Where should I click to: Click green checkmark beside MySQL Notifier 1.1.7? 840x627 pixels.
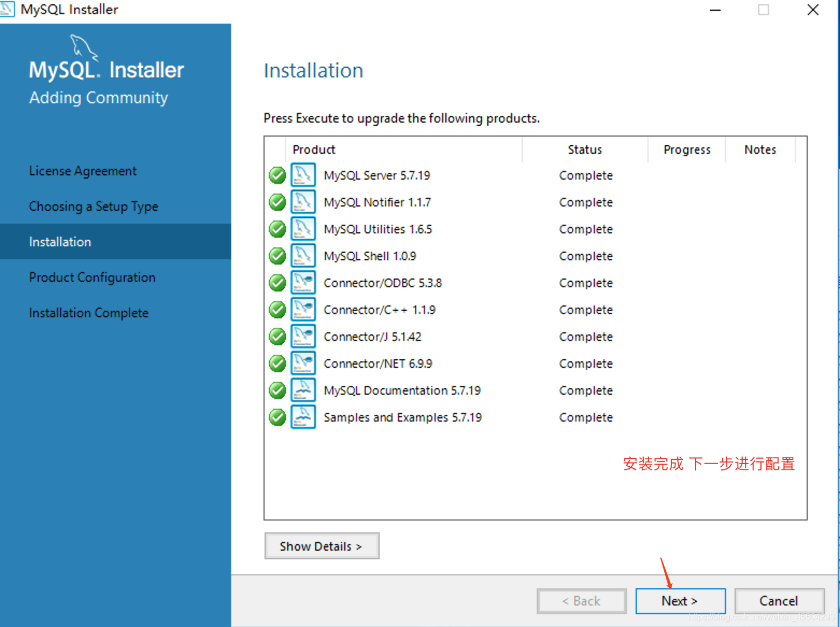[277, 202]
